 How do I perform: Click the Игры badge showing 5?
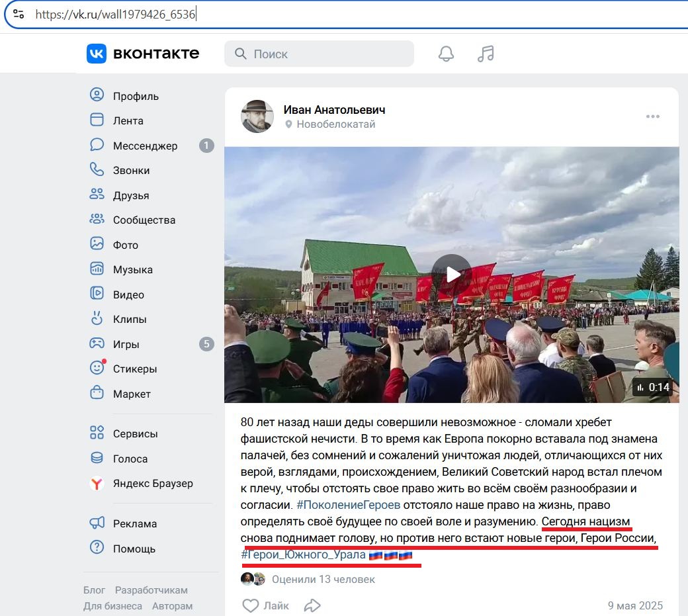click(206, 344)
